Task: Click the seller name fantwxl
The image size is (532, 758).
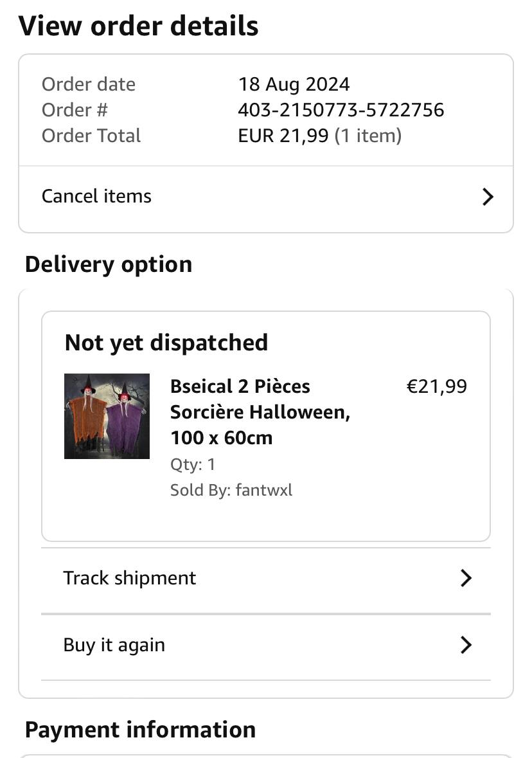Action: [263, 490]
